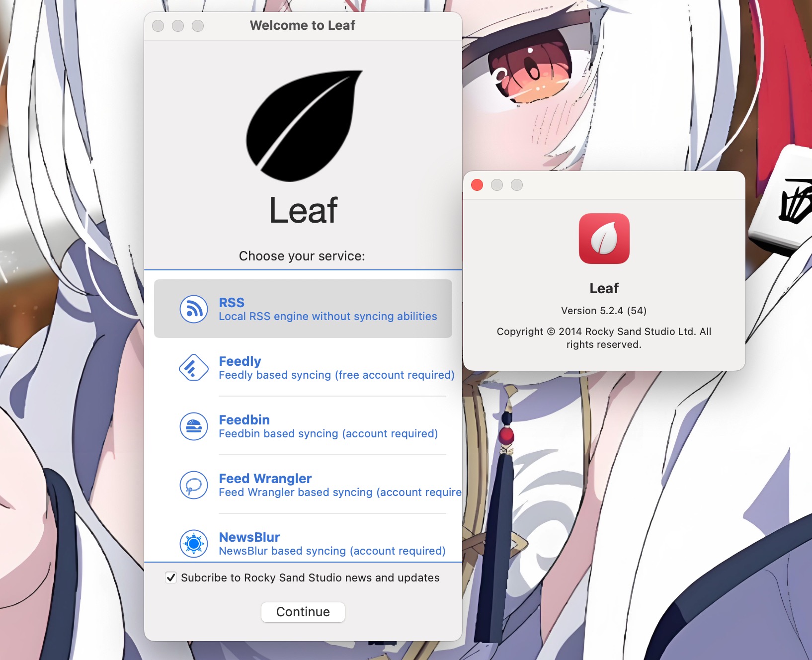The image size is (812, 660).
Task: Click the Feed Wrangler lasso icon
Action: point(194,485)
